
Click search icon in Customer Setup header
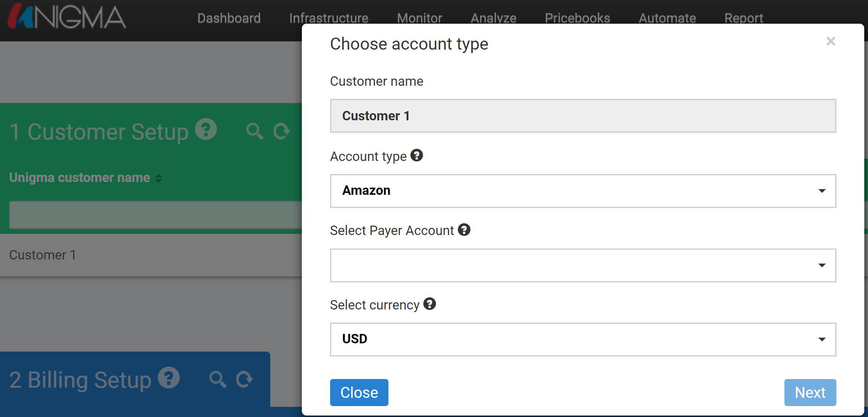coord(254,131)
